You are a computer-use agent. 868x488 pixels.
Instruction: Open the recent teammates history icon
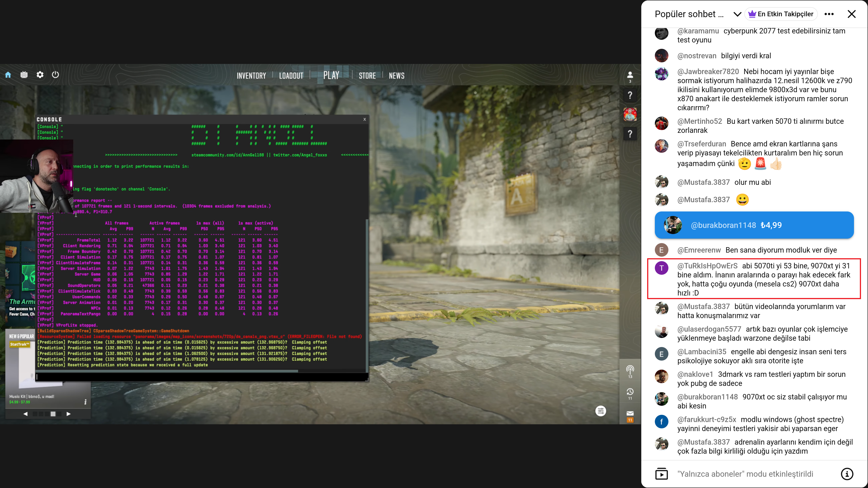point(630,393)
